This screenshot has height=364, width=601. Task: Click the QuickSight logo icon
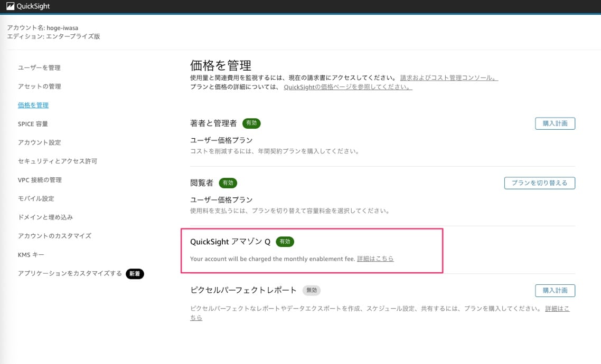click(11, 6)
